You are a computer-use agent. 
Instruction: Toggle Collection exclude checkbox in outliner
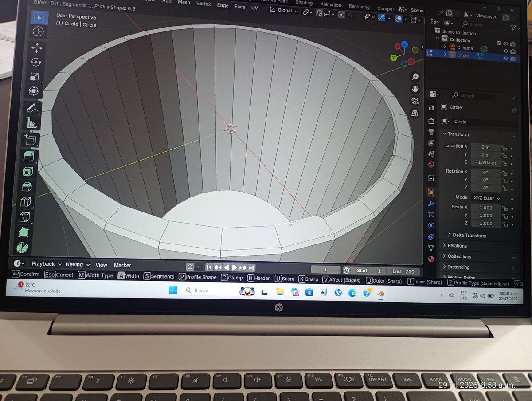coord(499,43)
